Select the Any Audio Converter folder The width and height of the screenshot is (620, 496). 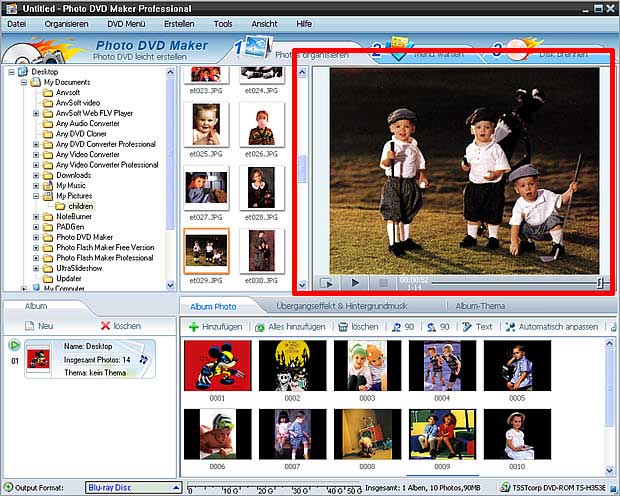(87, 123)
